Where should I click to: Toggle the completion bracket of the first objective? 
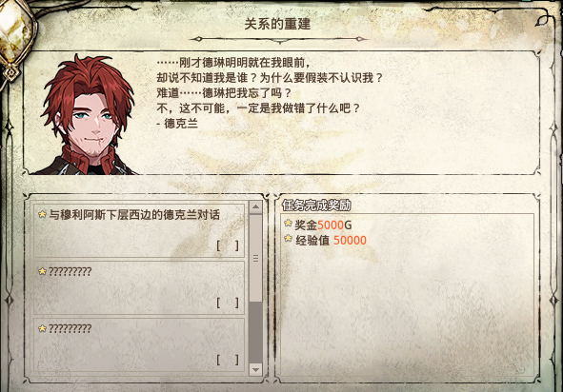(x=228, y=245)
